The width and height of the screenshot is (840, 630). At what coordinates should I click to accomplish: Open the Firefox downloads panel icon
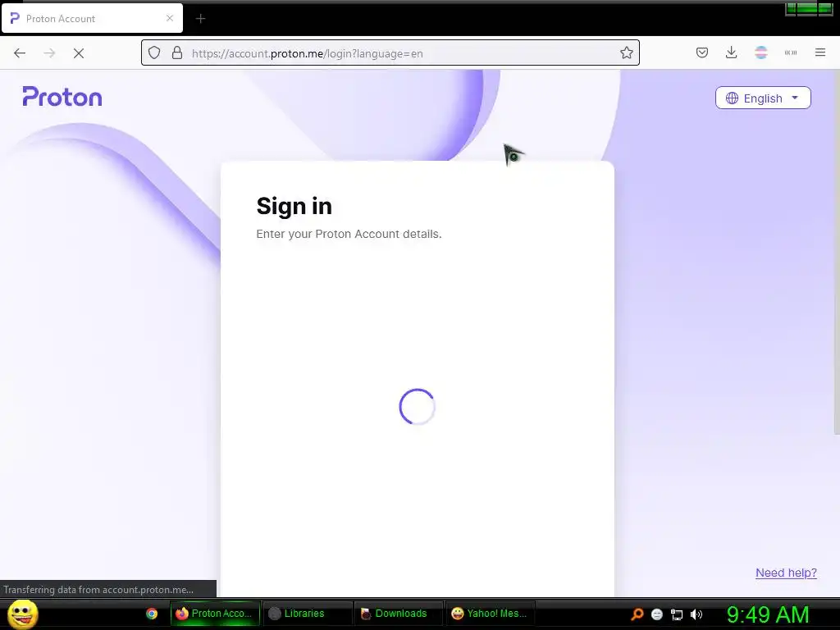pos(731,52)
